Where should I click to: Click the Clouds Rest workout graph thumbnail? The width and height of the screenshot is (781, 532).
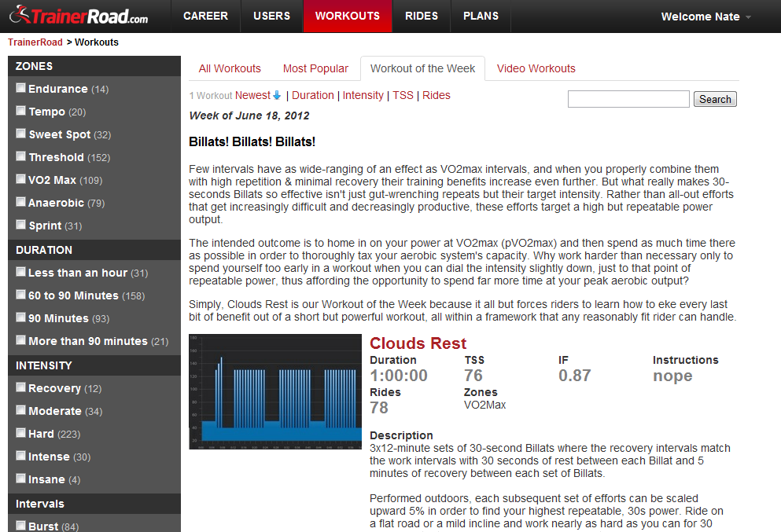coord(275,391)
